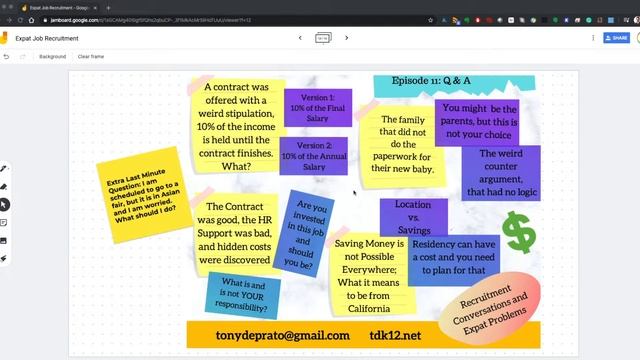This screenshot has width=640, height=360.
Task: Select 'The weird counter argument' note
Action: [501, 173]
